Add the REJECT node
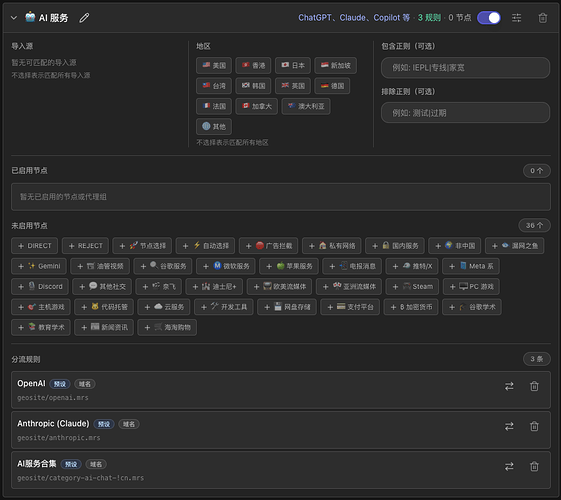 coord(85,246)
